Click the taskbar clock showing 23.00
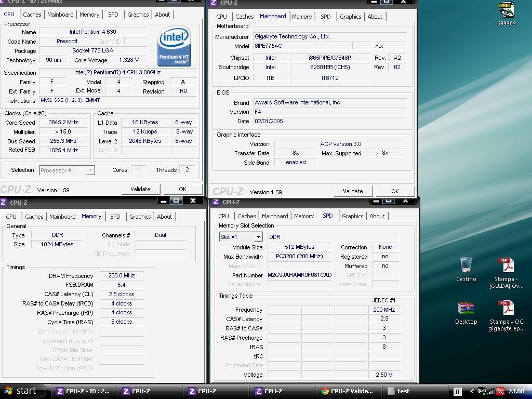This screenshot has height=399, width=532. tap(516, 391)
